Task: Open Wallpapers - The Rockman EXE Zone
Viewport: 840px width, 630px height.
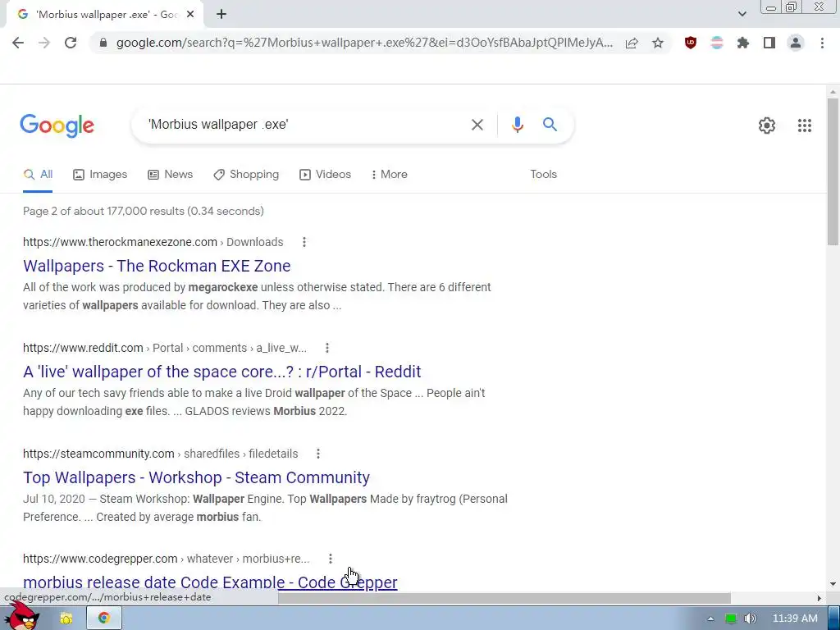Action: 157,266
